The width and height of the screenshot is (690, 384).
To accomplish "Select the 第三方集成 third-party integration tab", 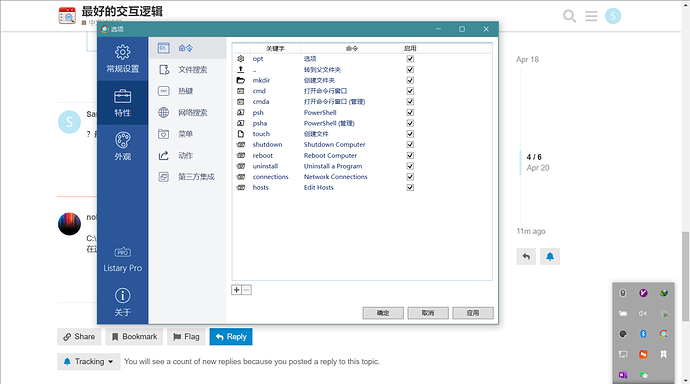I will pyautogui.click(x=188, y=177).
